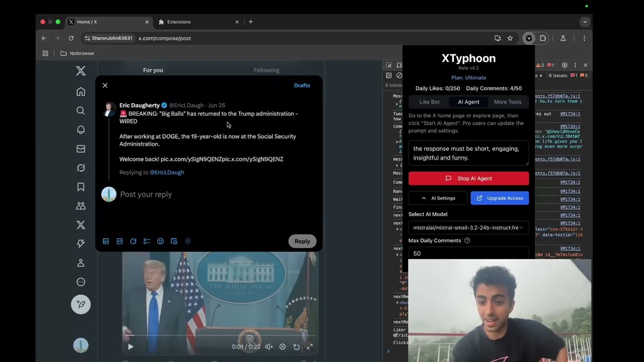Mute or unmute the video
The width and height of the screenshot is (644, 362).
269,346
